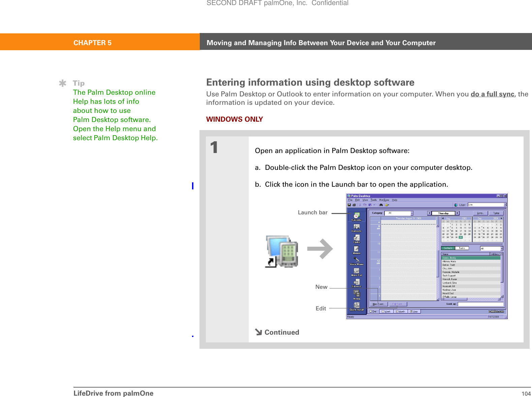The width and height of the screenshot is (532, 397).
Task: Open the File menu
Action: pyautogui.click(x=350, y=200)
